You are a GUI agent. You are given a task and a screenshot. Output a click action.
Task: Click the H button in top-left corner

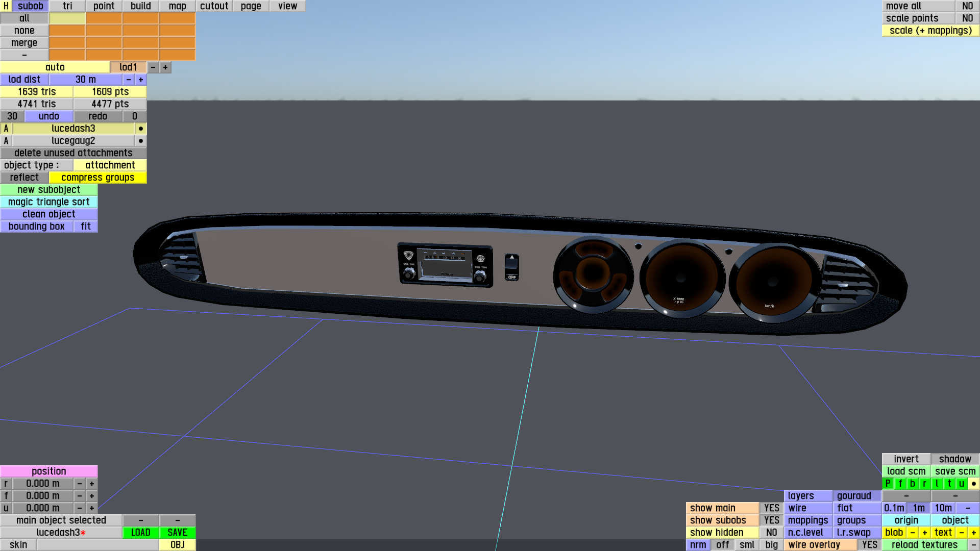tap(6, 6)
